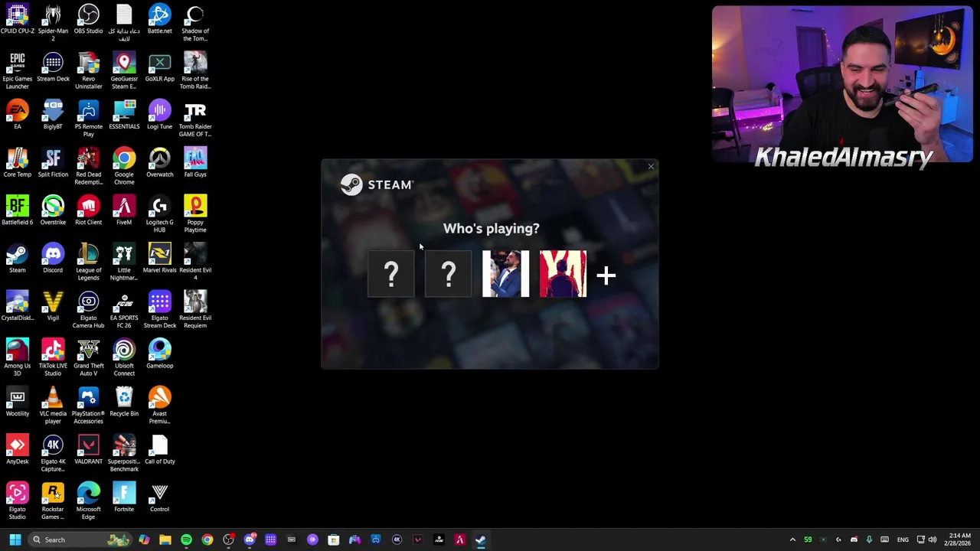
Task: Launch League of Legends shortcut
Action: (88, 262)
